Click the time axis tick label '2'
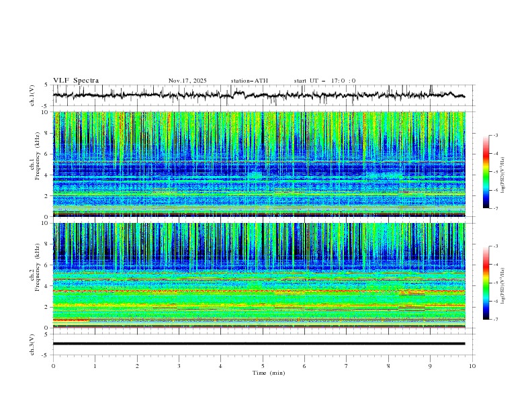 (x=137, y=366)
